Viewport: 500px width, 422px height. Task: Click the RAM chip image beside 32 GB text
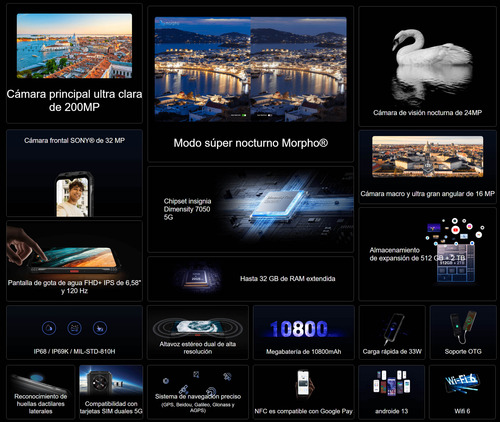point(197,278)
